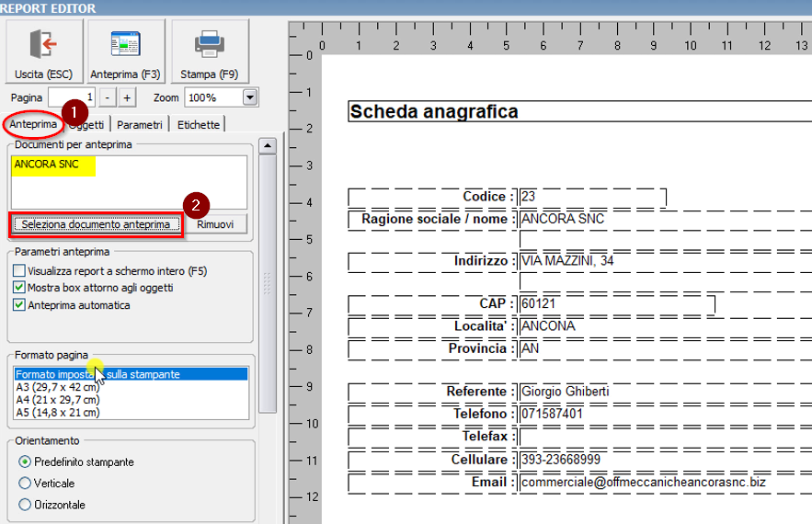The width and height of the screenshot is (812, 524).
Task: Decrease page number with minus button
Action: 108,97
